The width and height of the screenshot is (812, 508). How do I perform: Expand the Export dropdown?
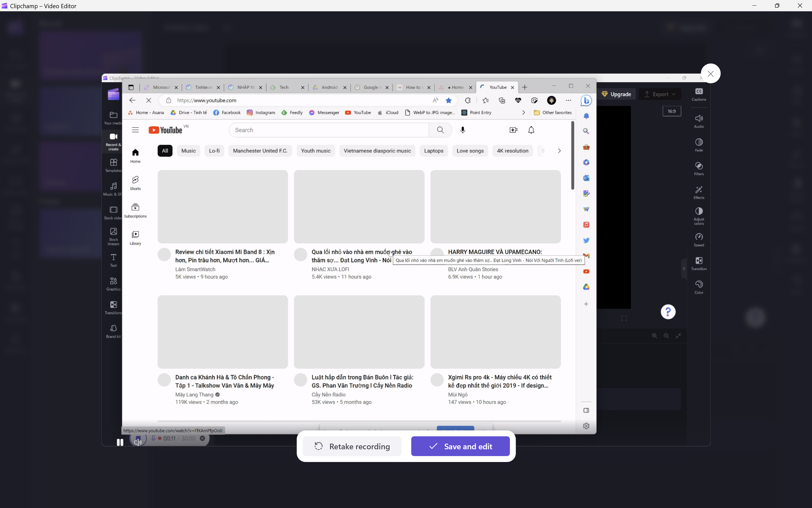(659, 95)
